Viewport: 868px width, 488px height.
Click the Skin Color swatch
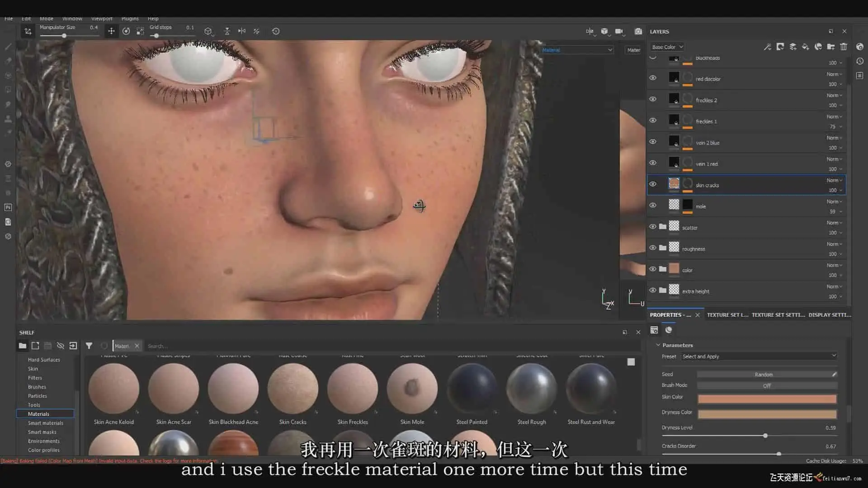click(767, 399)
